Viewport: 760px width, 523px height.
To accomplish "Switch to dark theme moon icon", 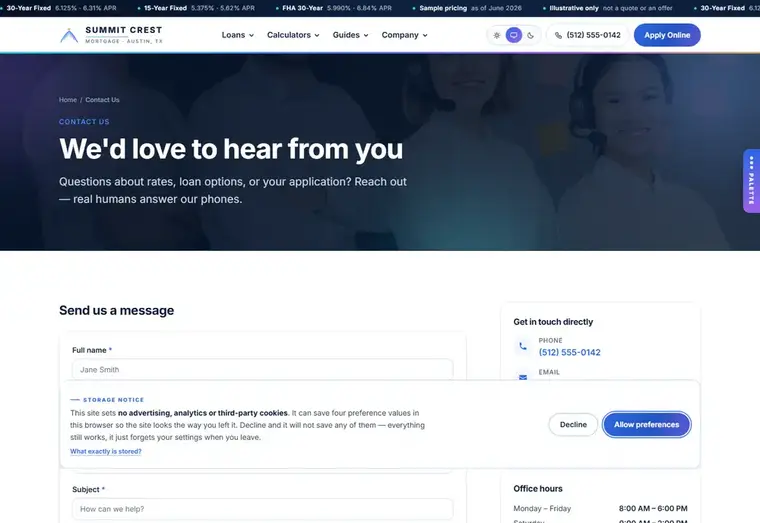I will [531, 35].
